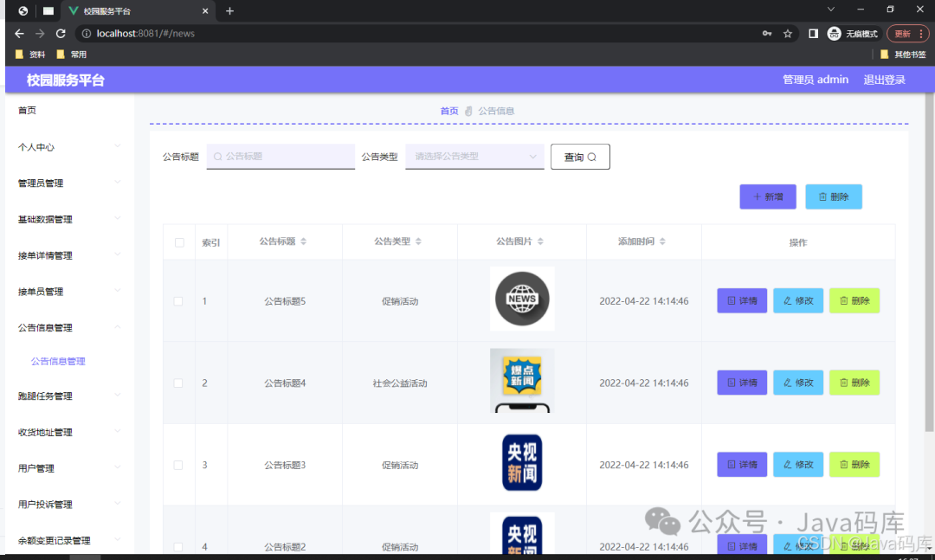The image size is (935, 560).
Task: Open the 公告类型 dropdown selector
Action: coord(474,157)
